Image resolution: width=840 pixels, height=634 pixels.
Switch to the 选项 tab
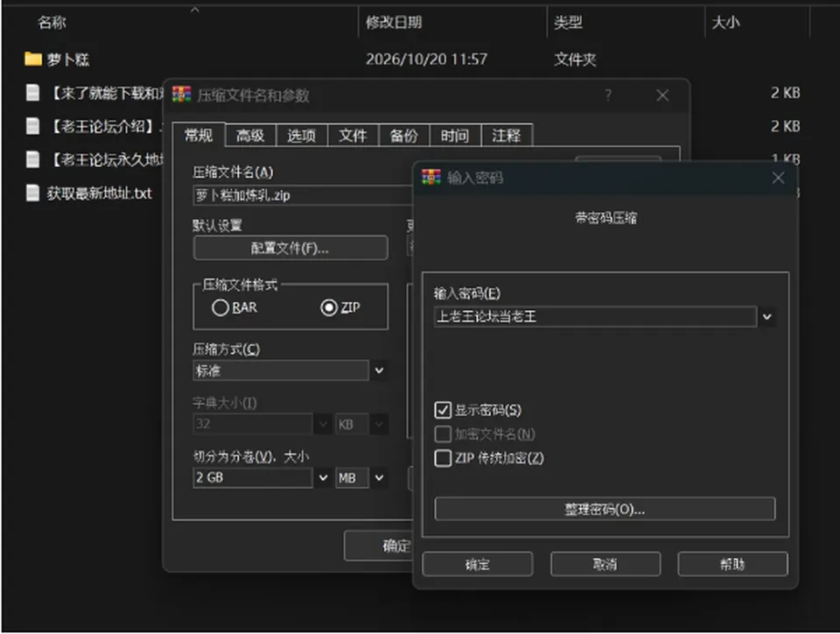(301, 136)
